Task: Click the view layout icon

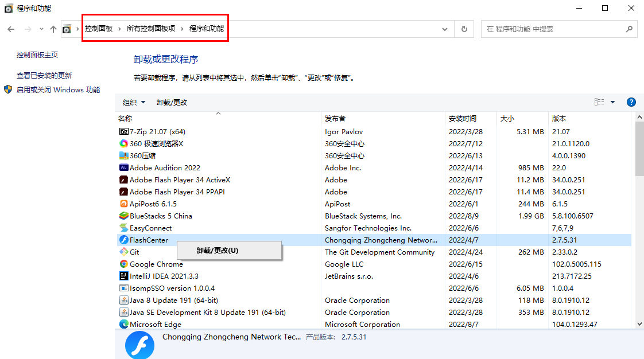Action: pyautogui.click(x=599, y=102)
